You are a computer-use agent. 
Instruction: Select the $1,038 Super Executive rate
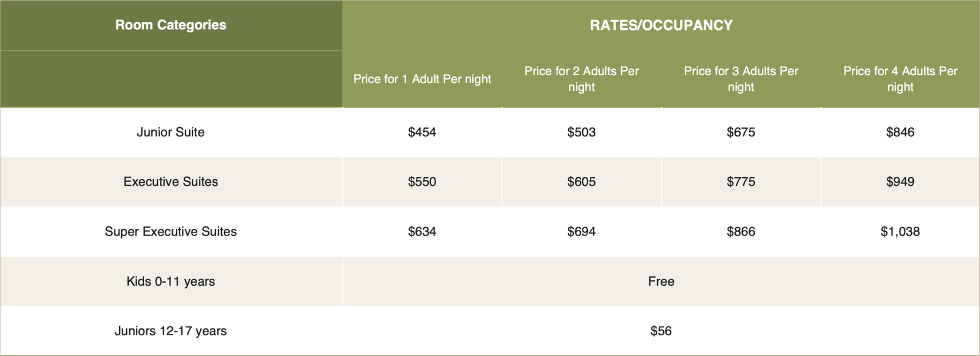pos(900,231)
